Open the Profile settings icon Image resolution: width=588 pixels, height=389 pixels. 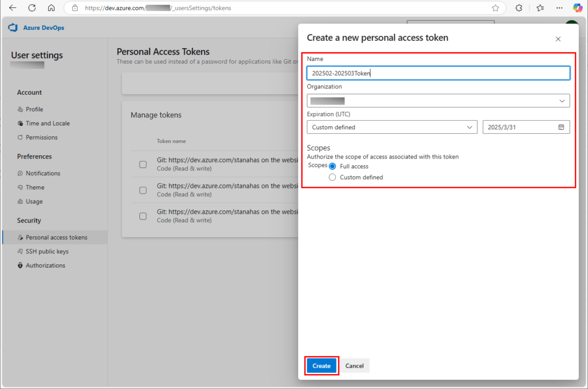(x=21, y=109)
